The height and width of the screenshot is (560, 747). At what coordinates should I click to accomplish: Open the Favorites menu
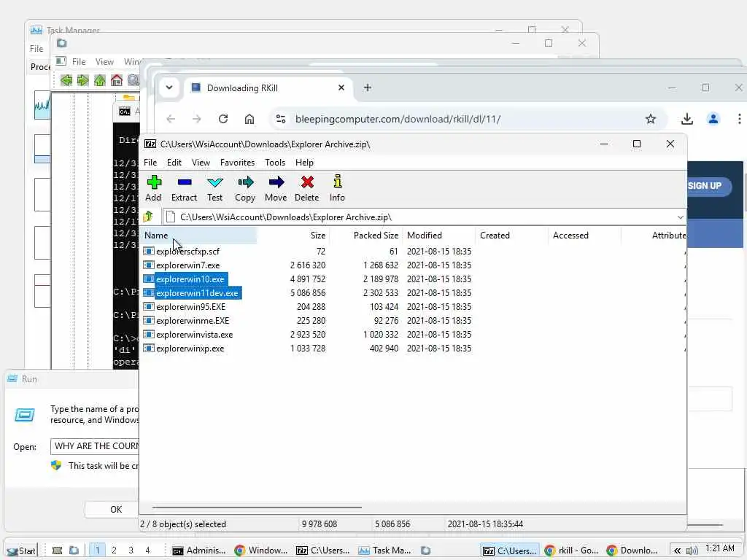237,163
